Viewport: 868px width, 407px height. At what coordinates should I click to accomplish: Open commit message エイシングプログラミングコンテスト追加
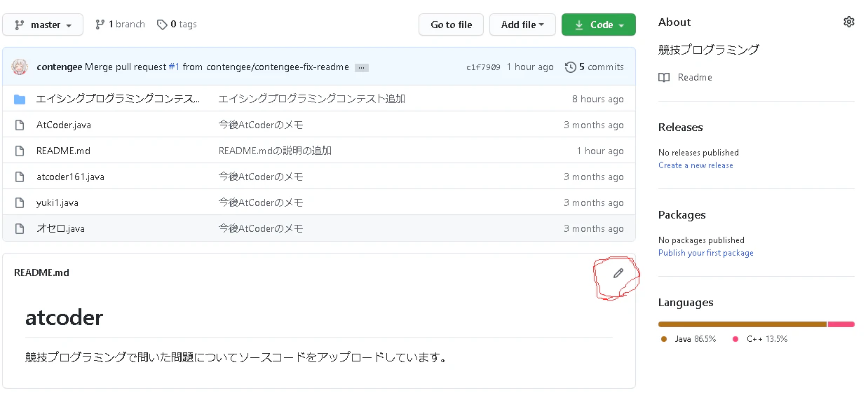(312, 99)
